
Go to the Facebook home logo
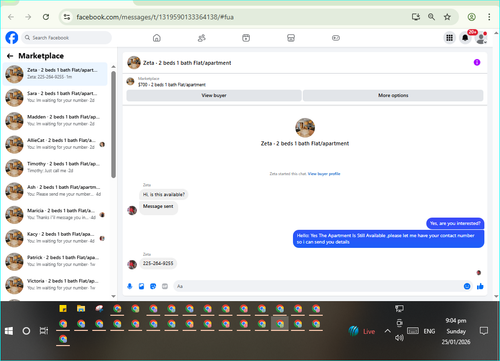click(x=12, y=38)
